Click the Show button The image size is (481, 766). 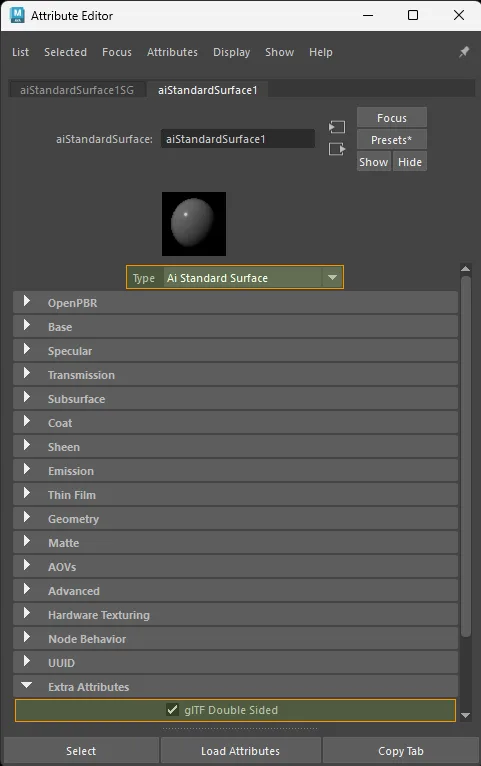(x=374, y=162)
